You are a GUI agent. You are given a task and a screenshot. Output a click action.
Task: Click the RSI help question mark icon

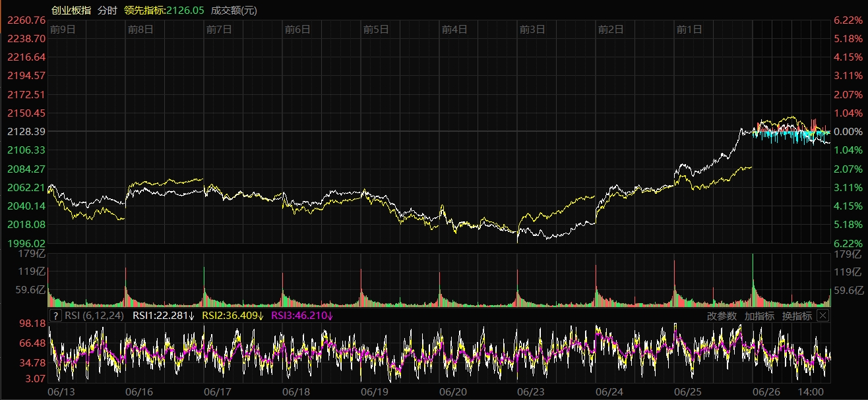pyautogui.click(x=55, y=316)
